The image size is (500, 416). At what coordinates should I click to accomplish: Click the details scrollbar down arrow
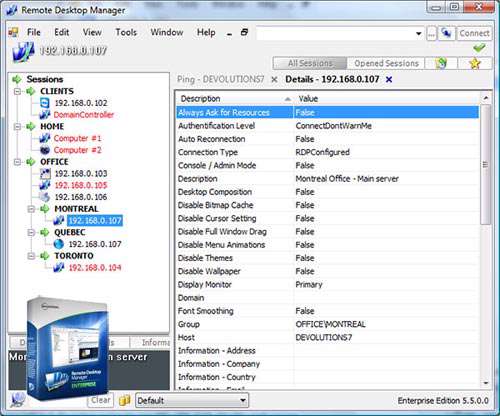[x=486, y=383]
